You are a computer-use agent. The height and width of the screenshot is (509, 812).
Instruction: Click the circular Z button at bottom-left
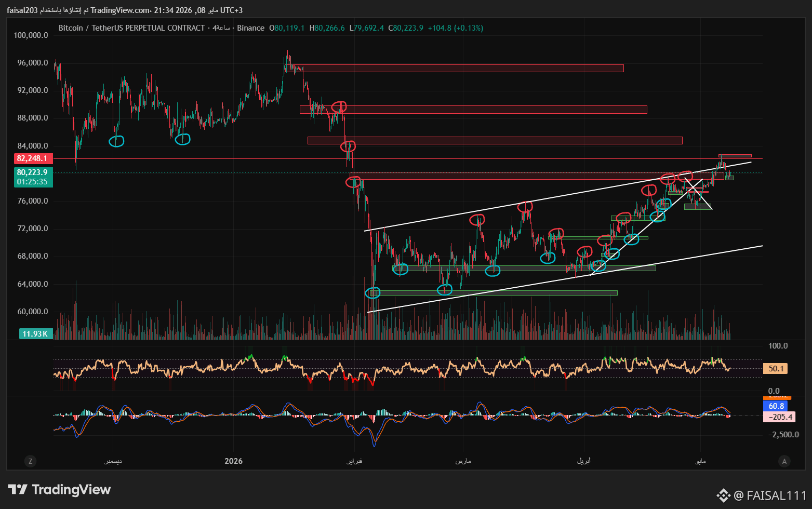click(x=30, y=461)
